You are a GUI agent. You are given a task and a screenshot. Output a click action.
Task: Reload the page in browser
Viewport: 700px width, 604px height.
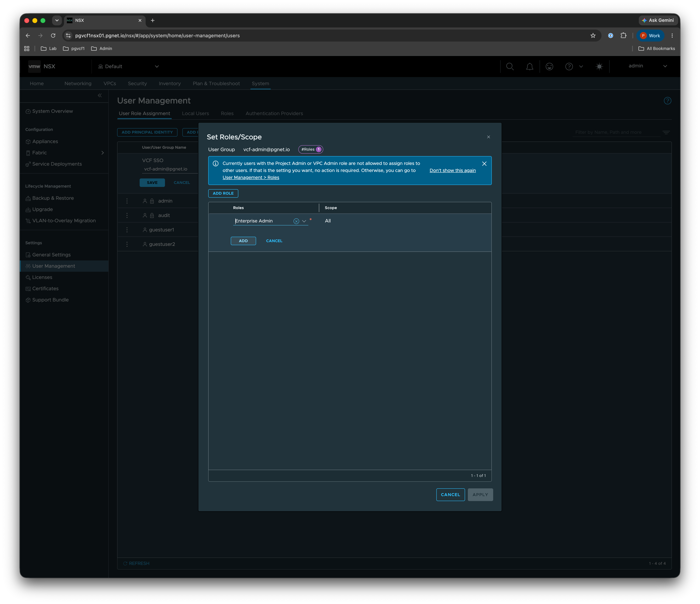53,36
